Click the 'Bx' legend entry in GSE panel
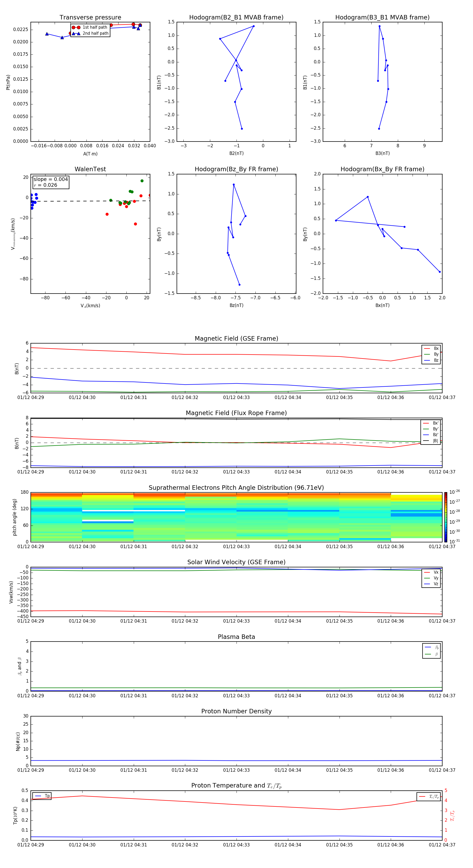 [x=431, y=349]
